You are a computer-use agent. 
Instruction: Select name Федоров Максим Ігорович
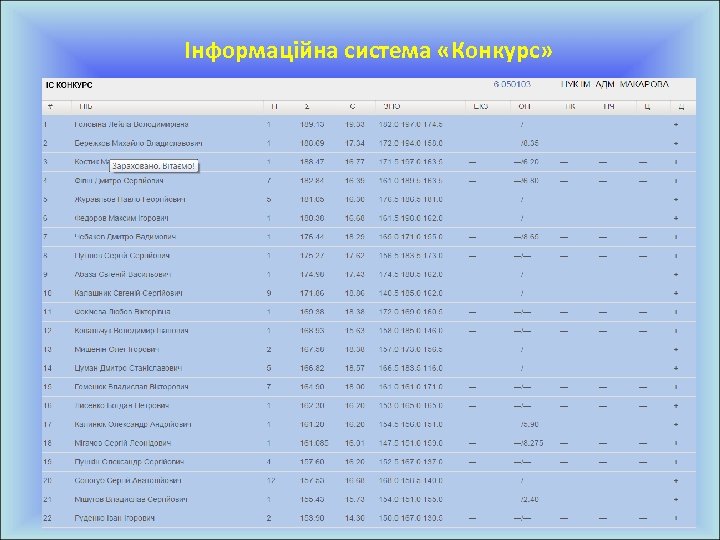(121, 218)
